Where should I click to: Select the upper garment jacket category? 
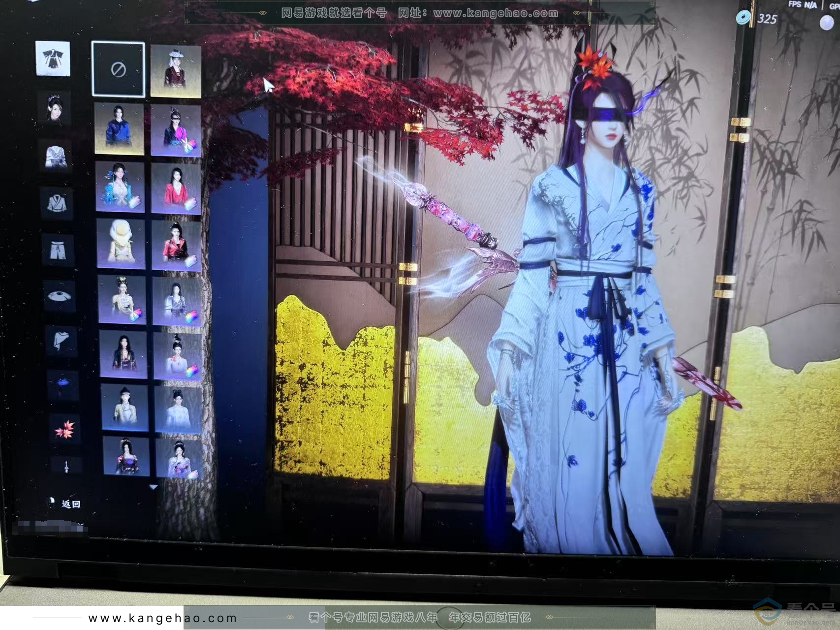(x=57, y=203)
